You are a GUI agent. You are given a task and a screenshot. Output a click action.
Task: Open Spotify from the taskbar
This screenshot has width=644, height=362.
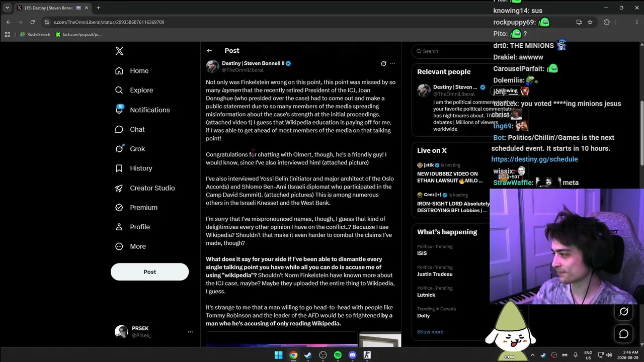pos(338,355)
